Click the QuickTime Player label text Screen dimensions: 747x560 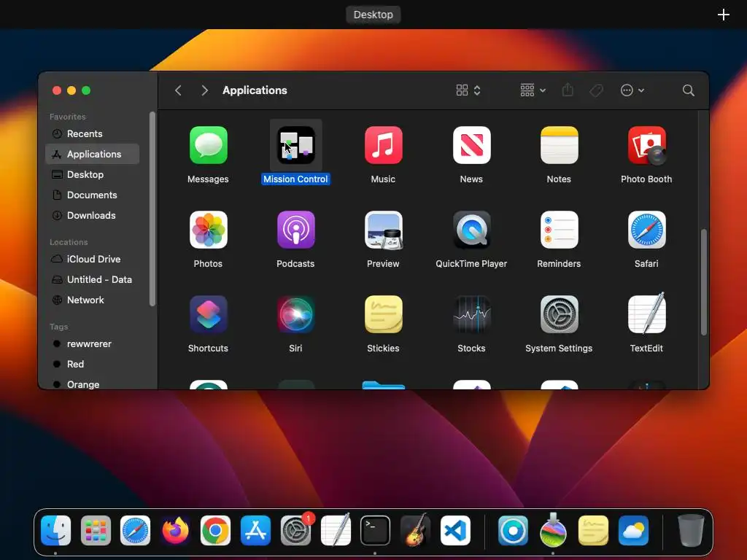pyautogui.click(x=471, y=264)
